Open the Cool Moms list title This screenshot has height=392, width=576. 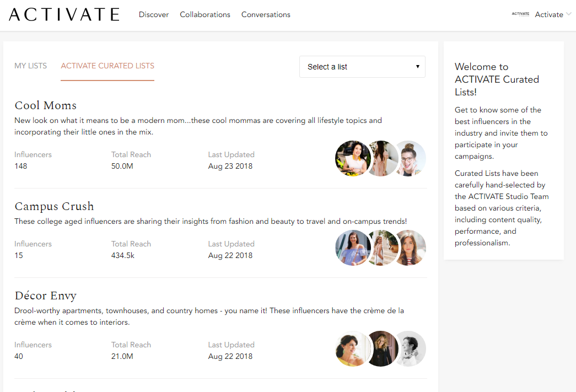(x=46, y=105)
